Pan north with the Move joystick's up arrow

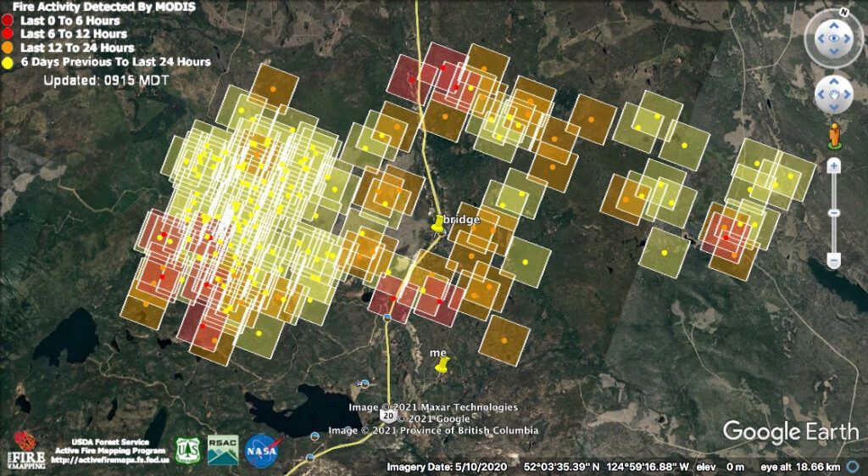pyautogui.click(x=834, y=82)
